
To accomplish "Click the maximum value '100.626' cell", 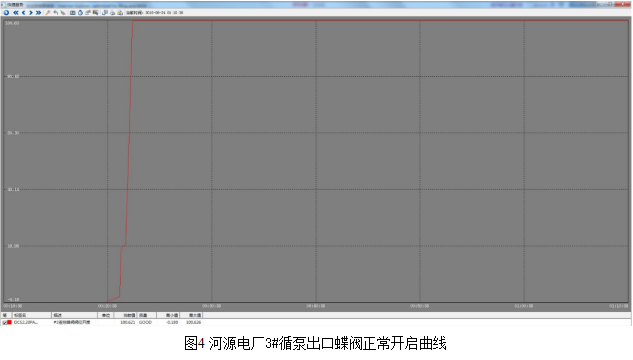I will (193, 322).
